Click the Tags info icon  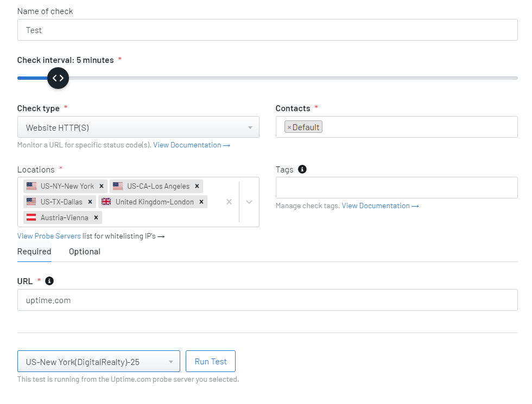302,169
